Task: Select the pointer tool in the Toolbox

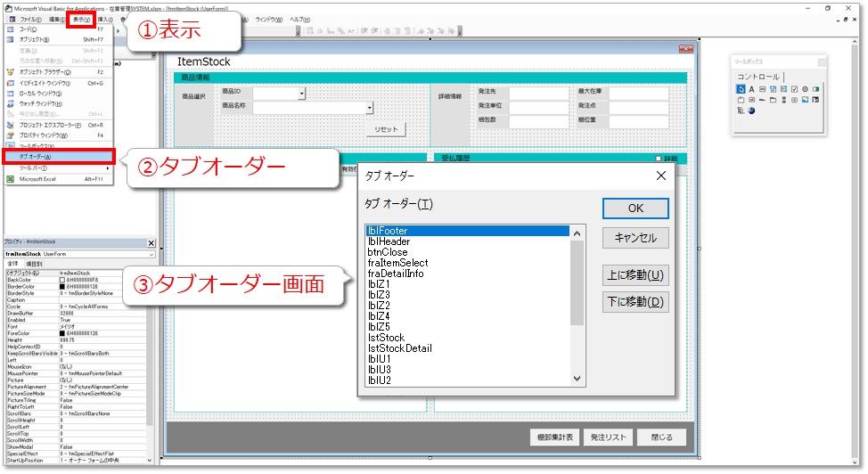Action: [741, 89]
